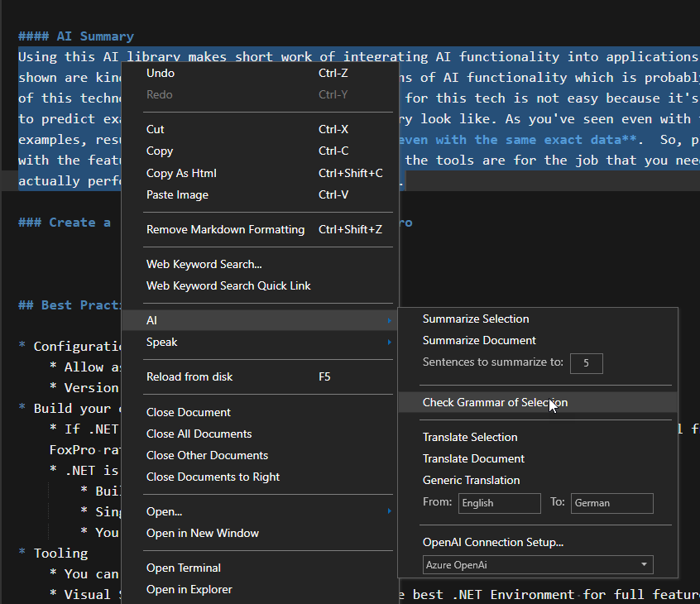Expand the Open... submenu arrow
This screenshot has width=700, height=604.
pos(389,511)
